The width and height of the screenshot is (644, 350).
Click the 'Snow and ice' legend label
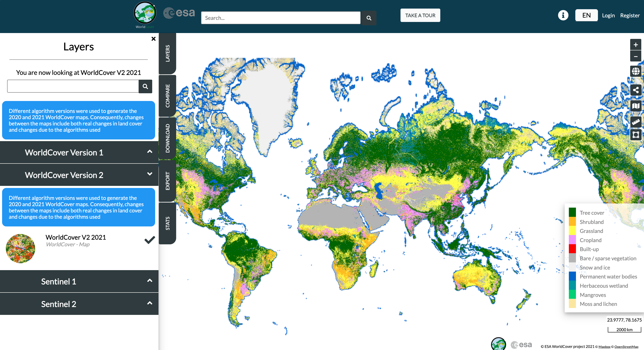(x=595, y=267)
